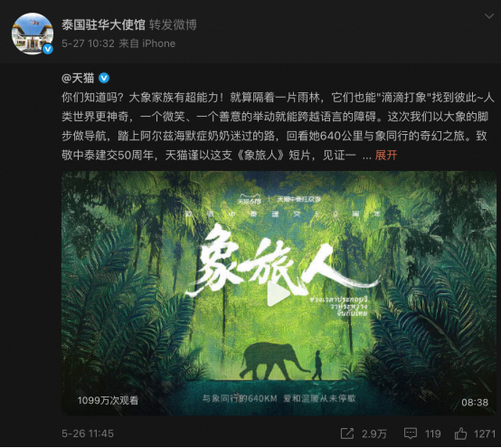This screenshot has width=501, height=448.
Task: Open comments via the comment icon
Action: point(411,434)
